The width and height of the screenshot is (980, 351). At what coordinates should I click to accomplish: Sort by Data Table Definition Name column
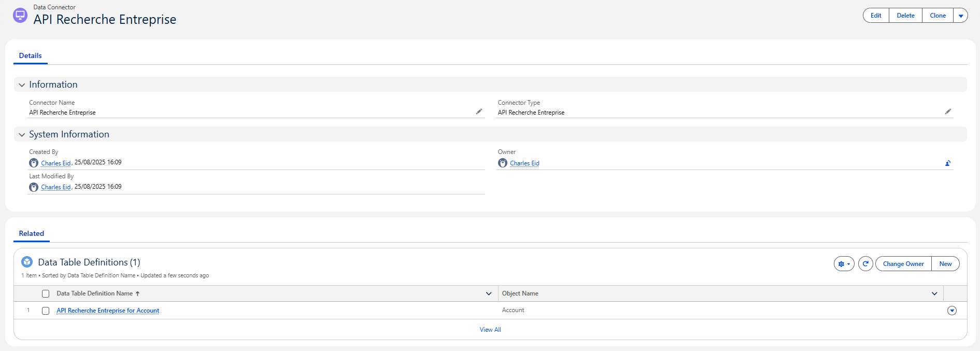(x=95, y=293)
